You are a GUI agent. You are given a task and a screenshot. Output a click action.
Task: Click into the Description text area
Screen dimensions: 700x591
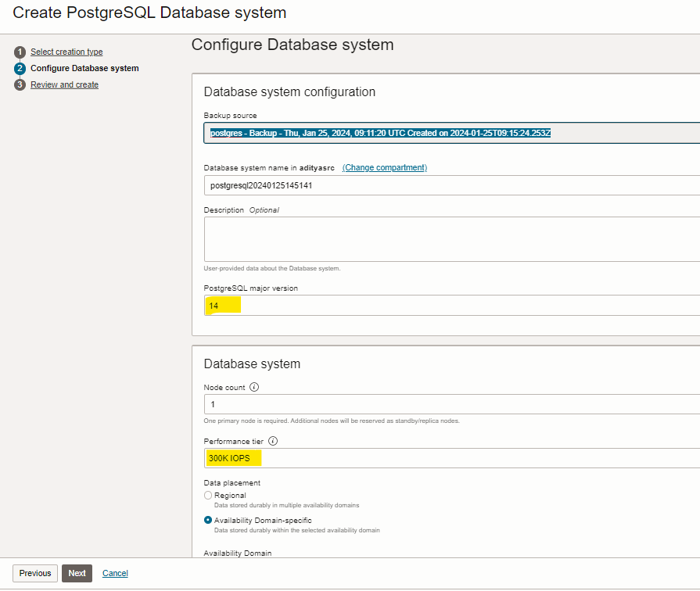point(452,239)
